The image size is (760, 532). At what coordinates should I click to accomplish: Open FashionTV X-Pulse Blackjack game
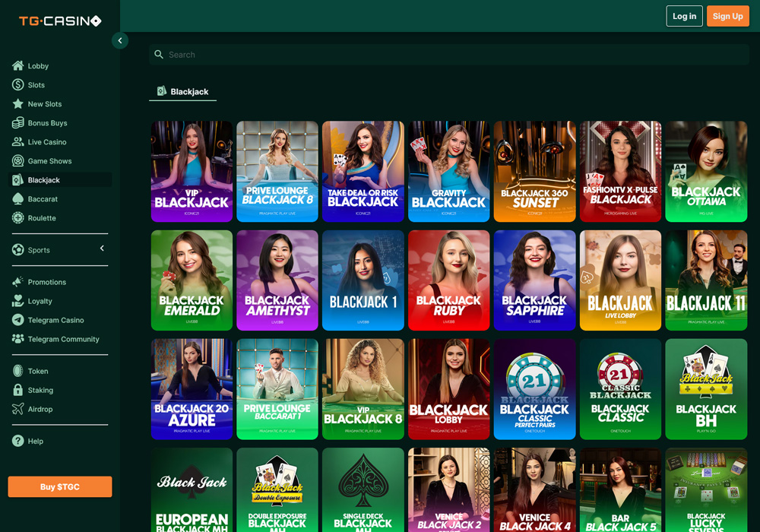point(620,172)
